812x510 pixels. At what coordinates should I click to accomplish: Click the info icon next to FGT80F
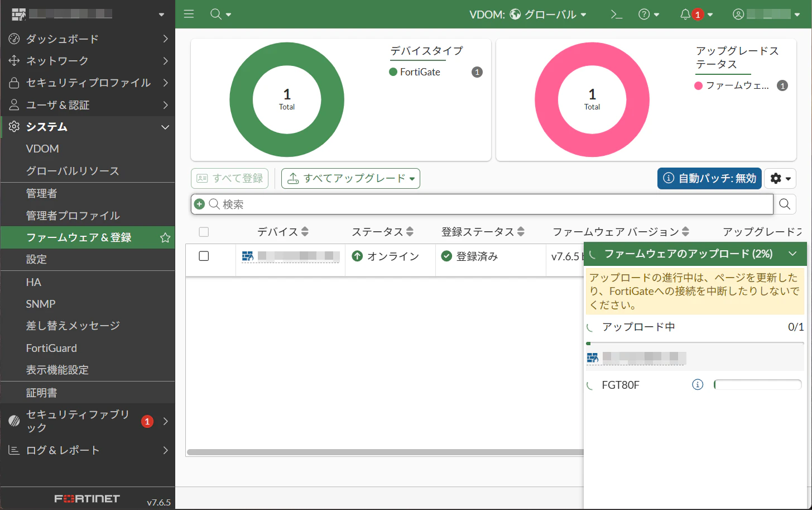[x=696, y=384]
